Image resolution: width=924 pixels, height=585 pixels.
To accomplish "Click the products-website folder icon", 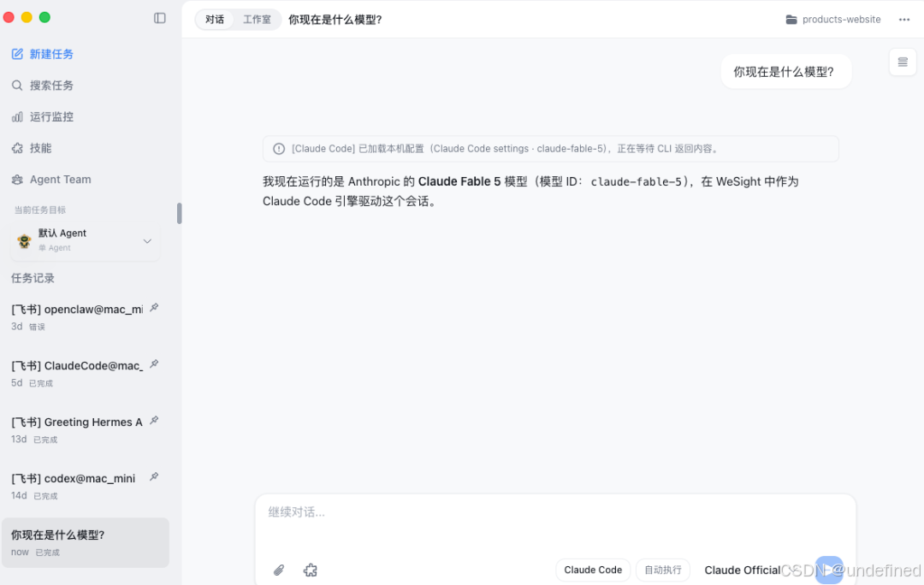I will [x=791, y=20].
